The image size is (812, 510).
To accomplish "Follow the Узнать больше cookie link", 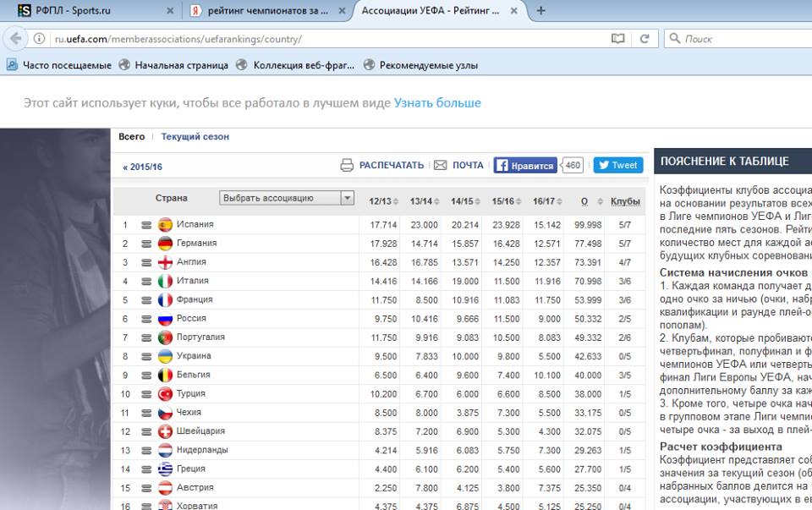I will tap(437, 103).
